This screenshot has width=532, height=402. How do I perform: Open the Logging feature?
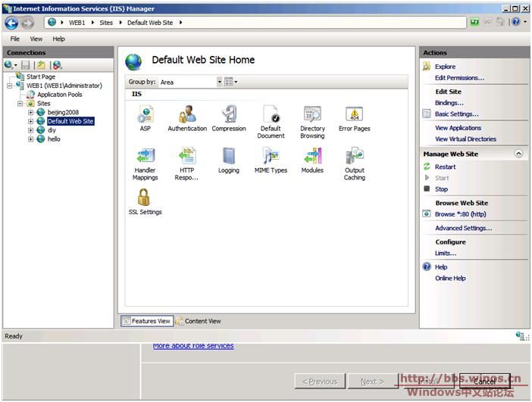[229, 160]
